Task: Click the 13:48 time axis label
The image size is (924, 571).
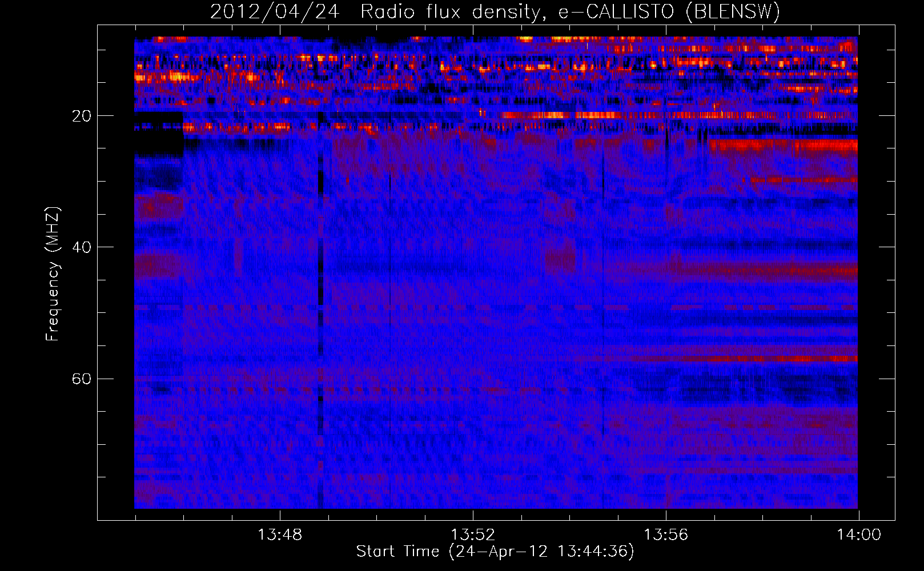Action: point(280,535)
